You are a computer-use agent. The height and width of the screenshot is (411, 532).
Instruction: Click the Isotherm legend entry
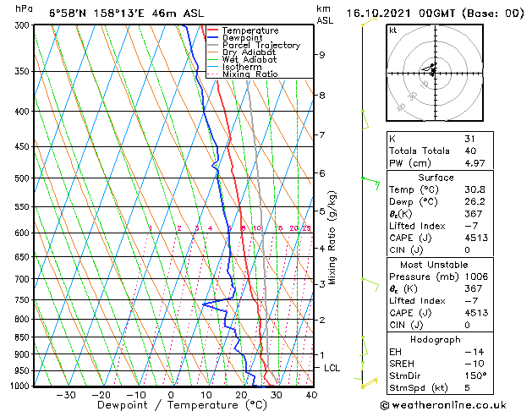(234, 67)
